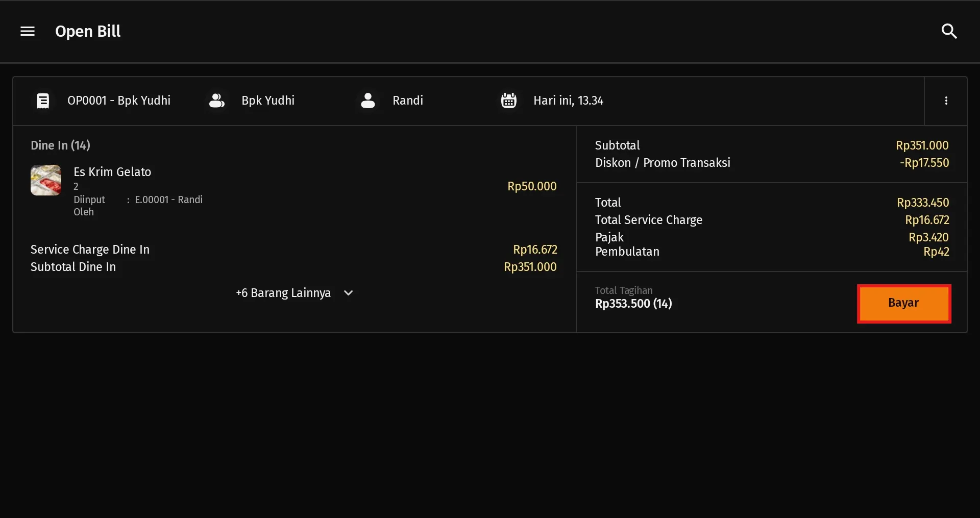Click the Randi employee name
The image size is (980, 518).
point(408,101)
